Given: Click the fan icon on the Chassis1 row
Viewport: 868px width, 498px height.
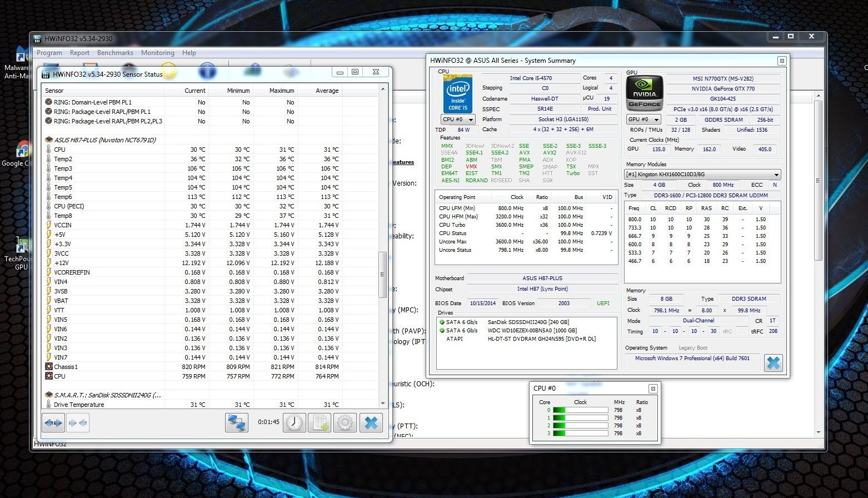Looking at the screenshot, I should [x=49, y=367].
